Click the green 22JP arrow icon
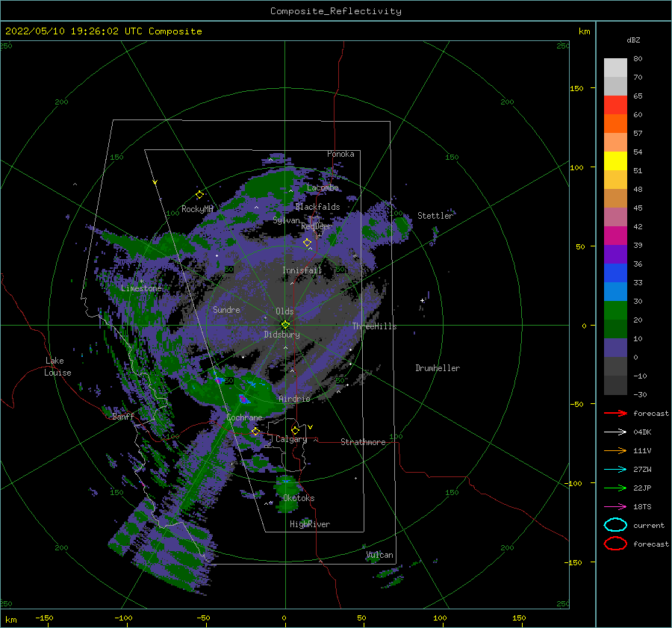Image resolution: width=672 pixels, height=628 pixels. 615,488
